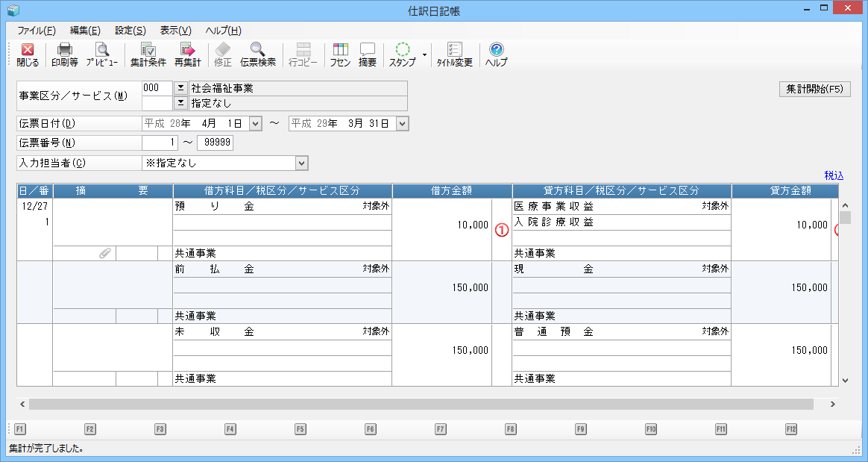Open the 設定(S) menu
Screen dimensions: 868x462
pyautogui.click(x=130, y=31)
